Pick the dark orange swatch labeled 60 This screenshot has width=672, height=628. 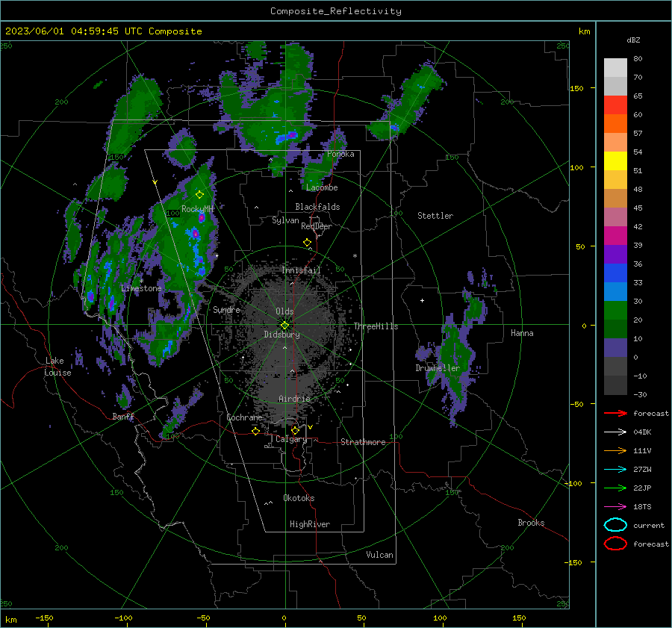tap(615, 123)
